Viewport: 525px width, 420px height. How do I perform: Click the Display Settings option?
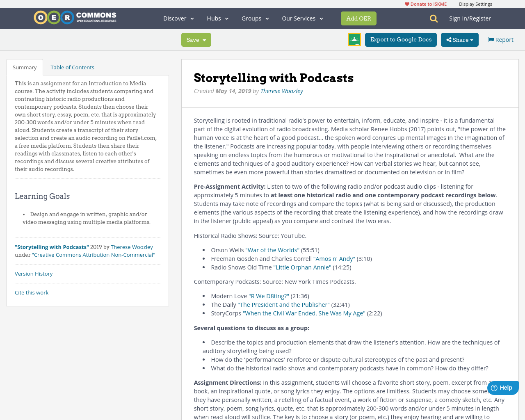tap(475, 3)
